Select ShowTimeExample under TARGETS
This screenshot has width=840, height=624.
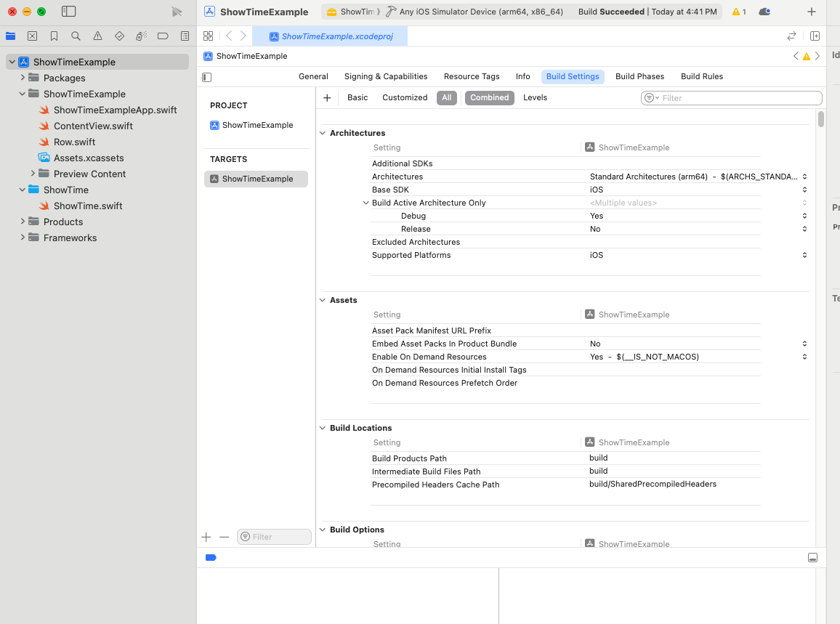tap(256, 179)
